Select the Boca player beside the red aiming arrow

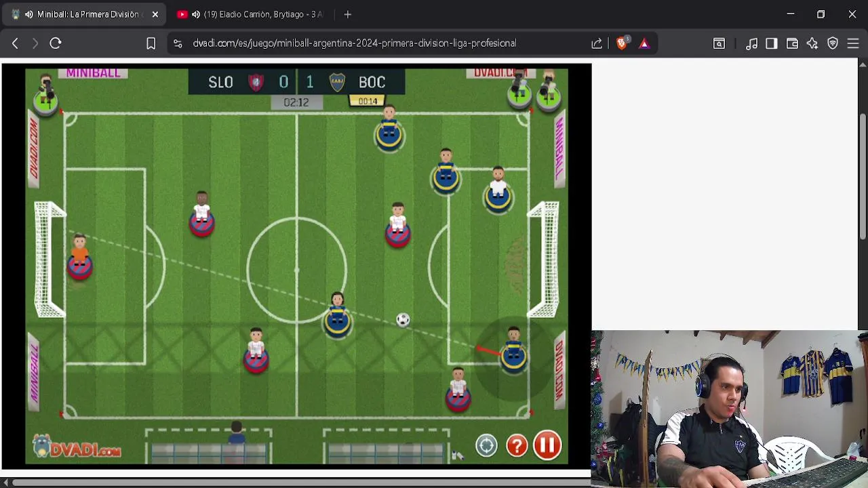[x=513, y=350]
